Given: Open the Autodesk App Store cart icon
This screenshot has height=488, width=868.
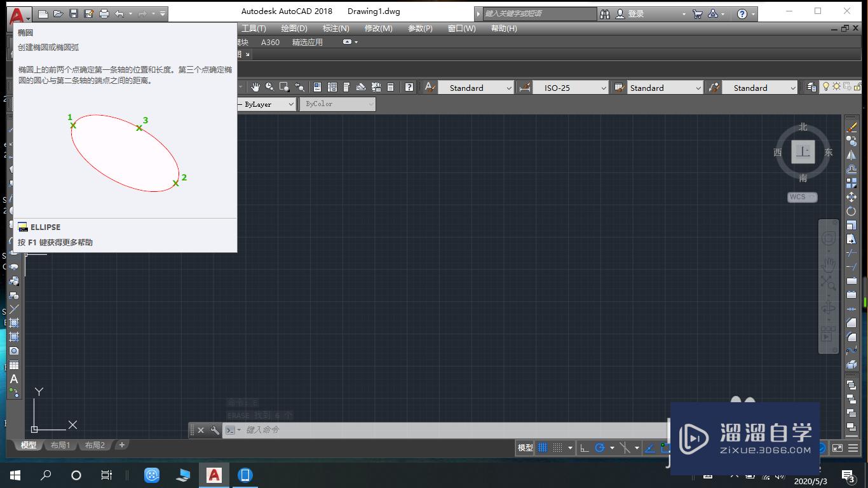Looking at the screenshot, I should coord(698,13).
